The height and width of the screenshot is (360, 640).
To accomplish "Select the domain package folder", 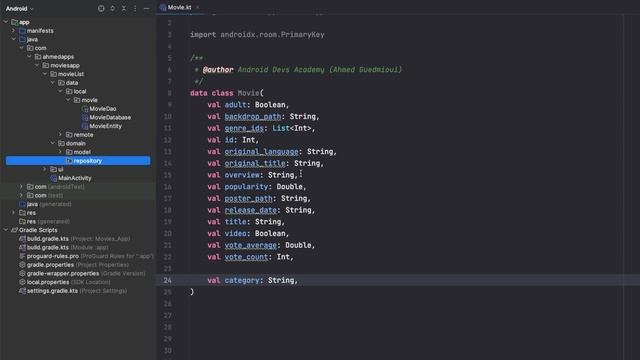I will (x=76, y=143).
